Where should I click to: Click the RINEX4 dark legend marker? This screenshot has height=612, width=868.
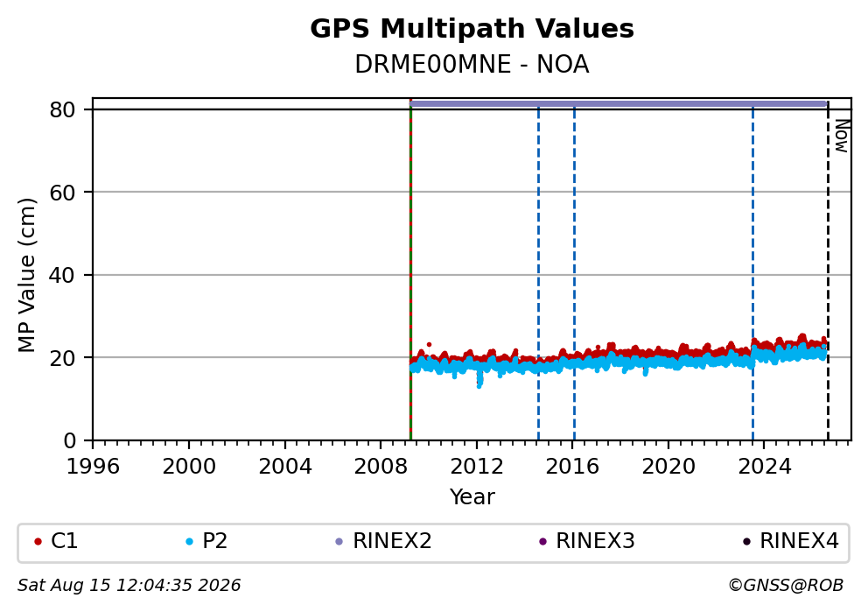coord(746,542)
